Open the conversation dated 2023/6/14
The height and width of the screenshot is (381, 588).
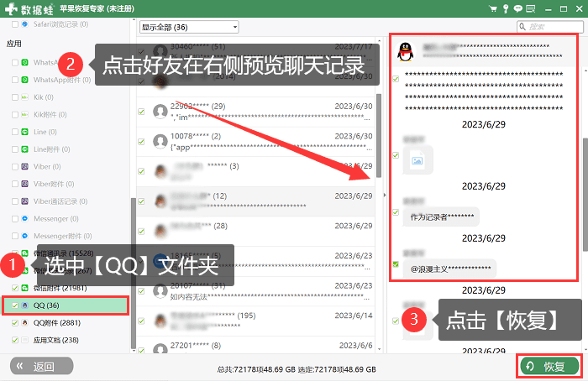tap(255, 321)
